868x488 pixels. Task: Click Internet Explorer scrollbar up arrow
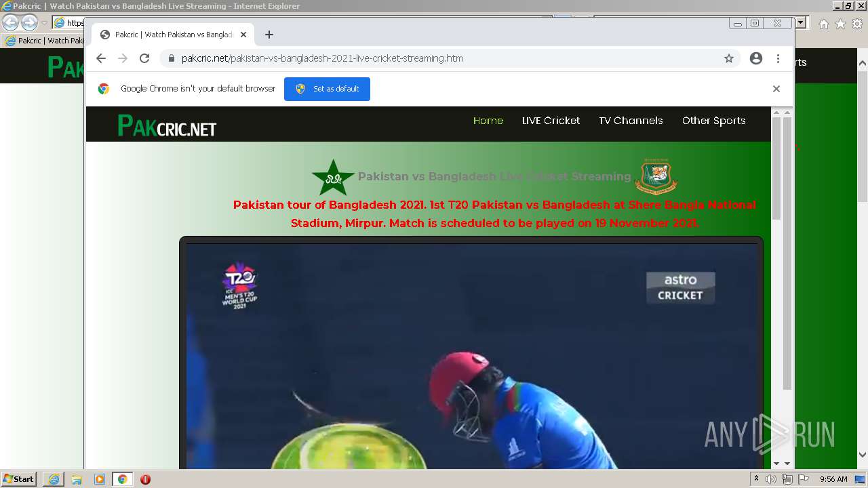coord(863,62)
